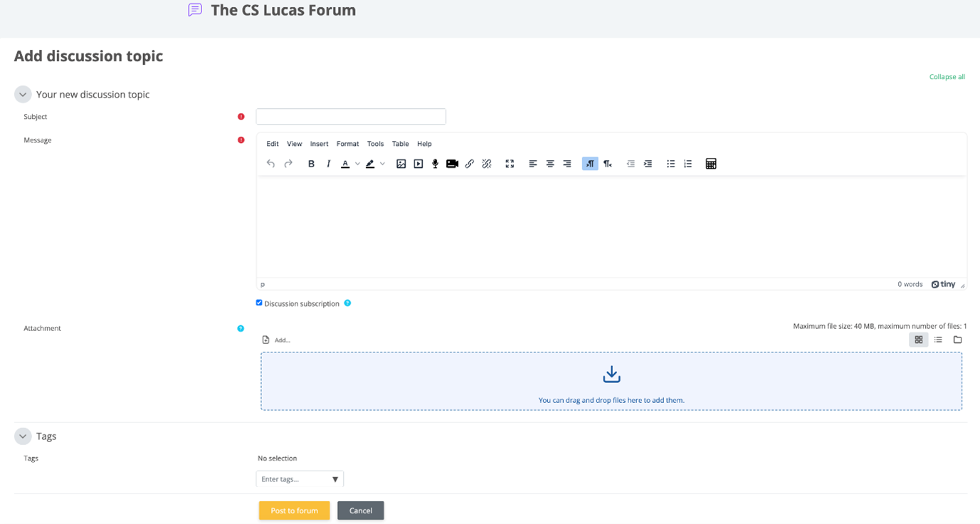Viewport: 980px width, 524px height.
Task: Click Collapse all link
Action: coord(947,77)
